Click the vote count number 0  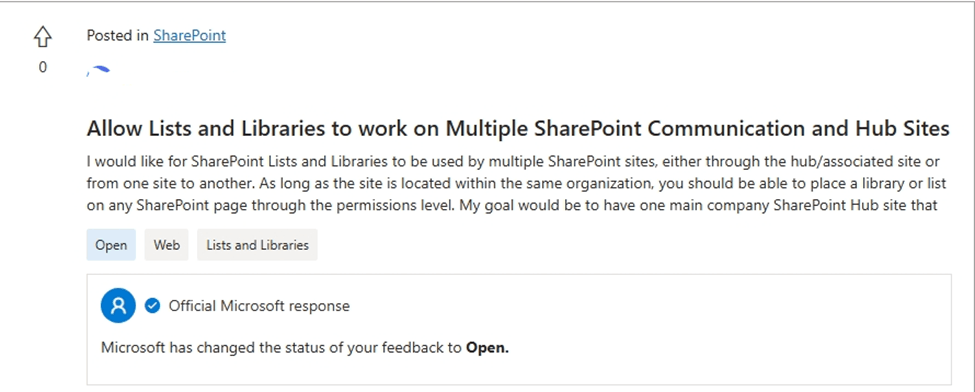[42, 67]
